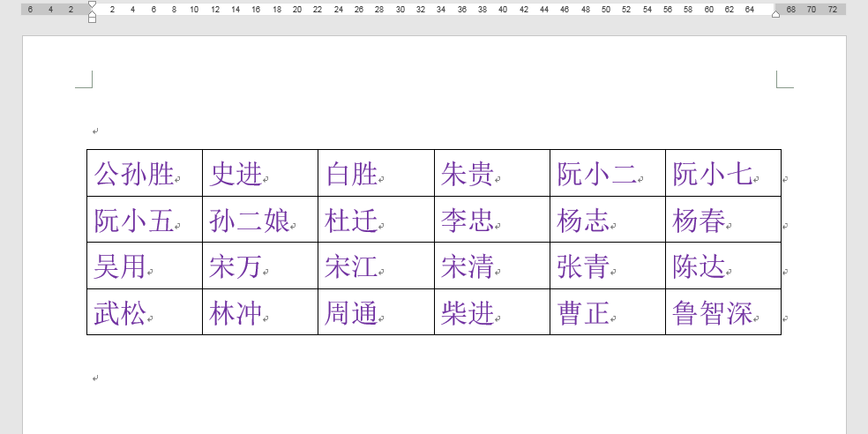Click the table cell containing 孙二娘

260,220
